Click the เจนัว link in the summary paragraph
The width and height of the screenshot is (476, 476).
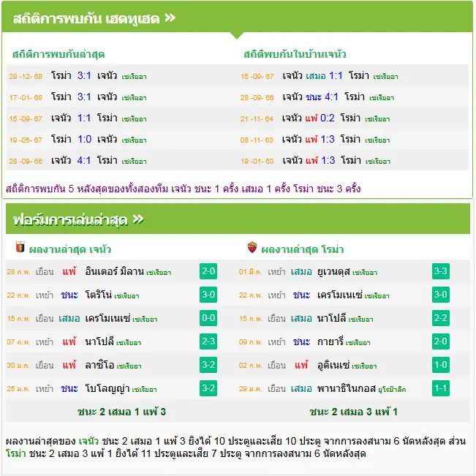(88, 441)
